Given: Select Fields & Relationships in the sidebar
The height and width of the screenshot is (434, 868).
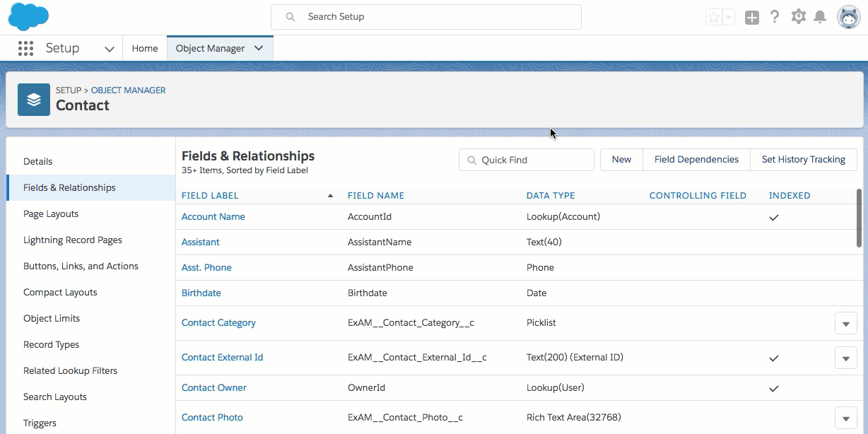Looking at the screenshot, I should [90, 188].
